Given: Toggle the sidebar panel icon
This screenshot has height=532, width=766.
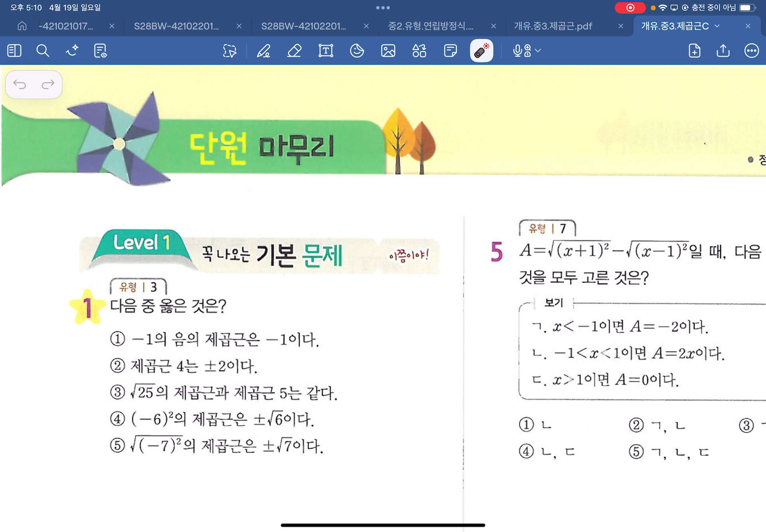Looking at the screenshot, I should click(14, 51).
